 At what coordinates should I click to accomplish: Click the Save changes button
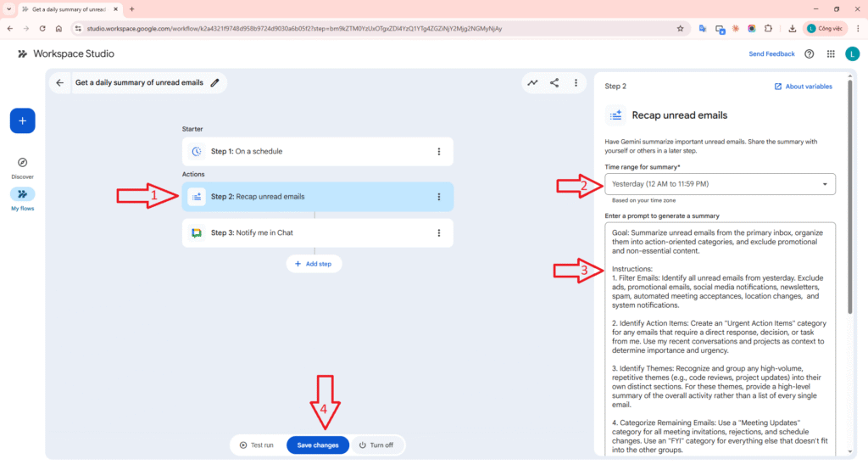coord(318,445)
